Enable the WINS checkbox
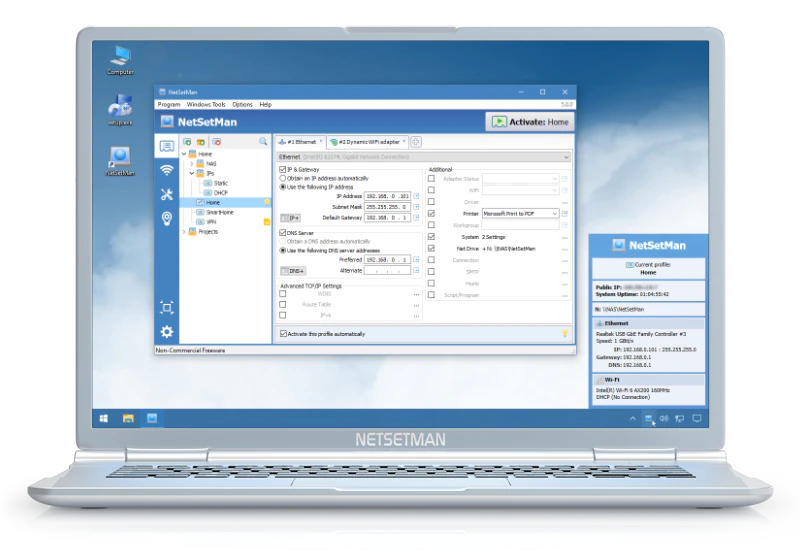 (283, 294)
